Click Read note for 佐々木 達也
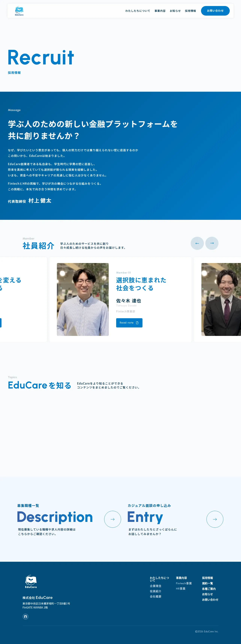The width and height of the screenshot is (241, 644). click(129, 323)
